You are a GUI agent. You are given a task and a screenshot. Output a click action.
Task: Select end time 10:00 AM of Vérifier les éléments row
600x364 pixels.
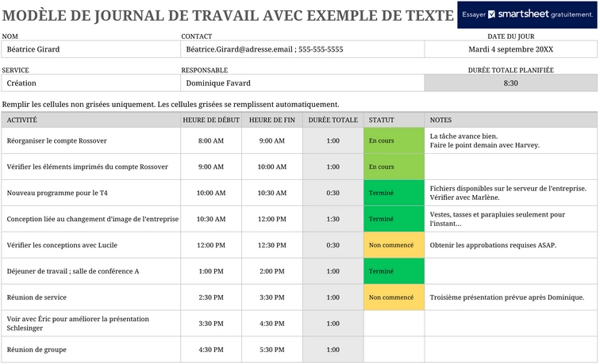(x=272, y=167)
